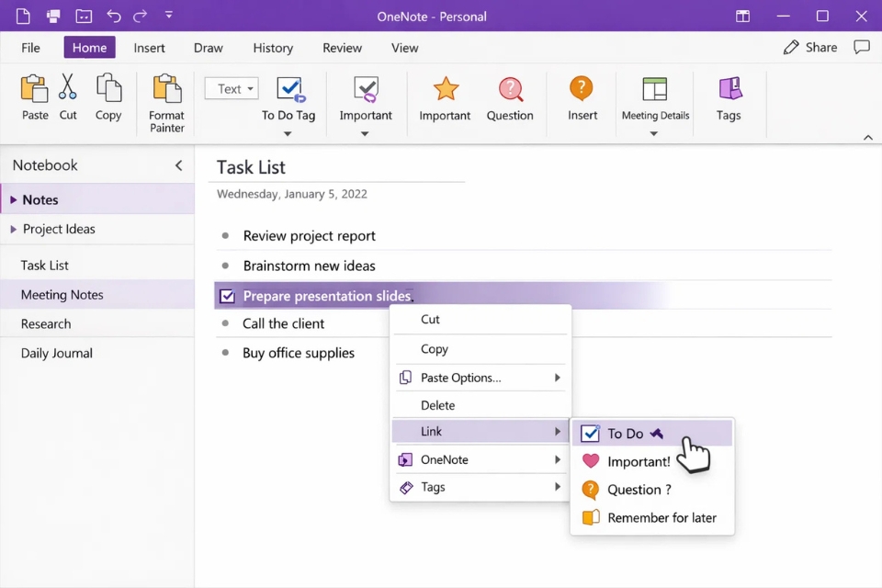Switch to the Draw ribbon tab
The height and width of the screenshot is (588, 882).
(208, 48)
